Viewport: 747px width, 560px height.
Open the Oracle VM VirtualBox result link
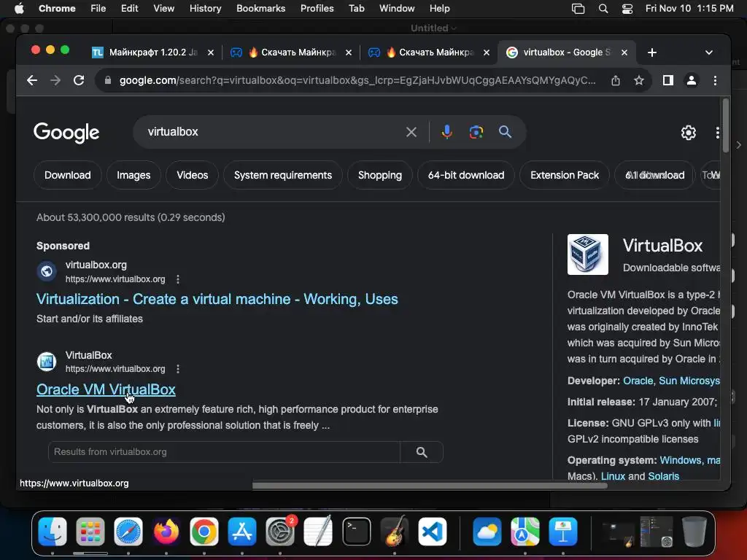click(106, 389)
